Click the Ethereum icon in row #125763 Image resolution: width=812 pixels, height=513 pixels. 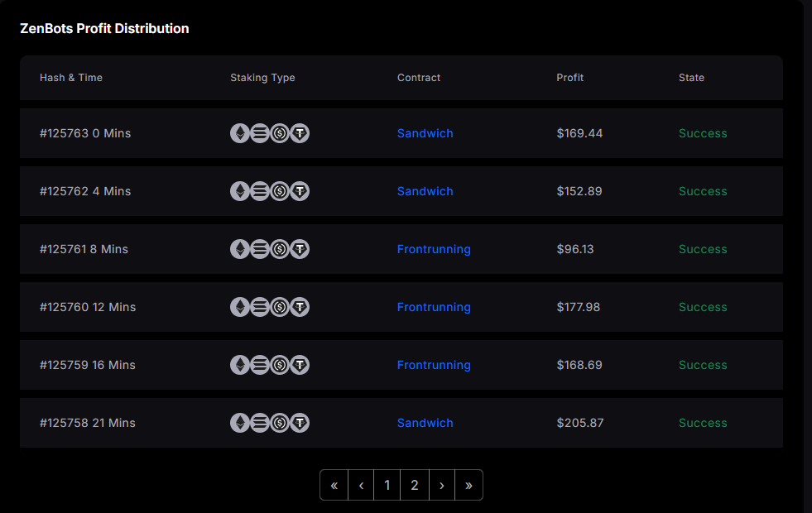pos(240,133)
